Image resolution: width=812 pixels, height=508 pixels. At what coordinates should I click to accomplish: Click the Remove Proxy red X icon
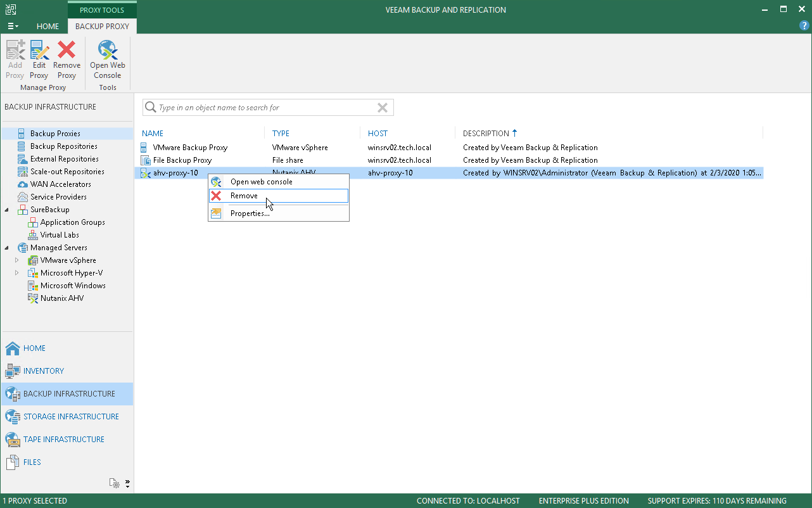tap(67, 50)
